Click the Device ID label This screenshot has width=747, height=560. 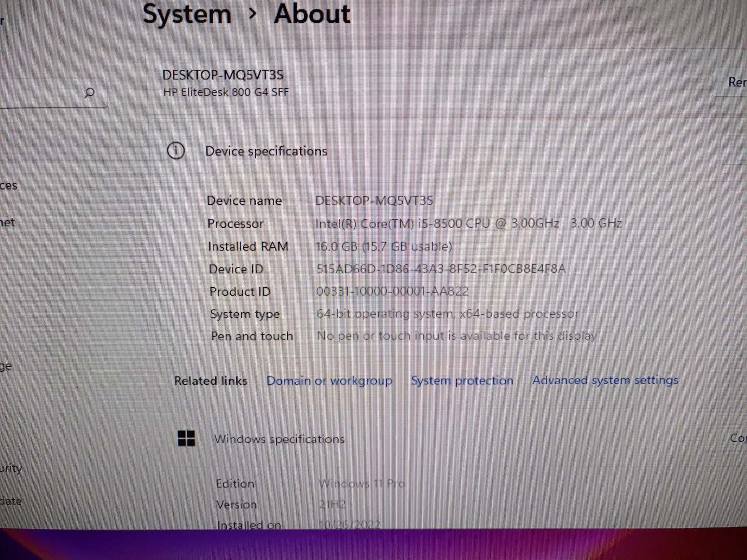click(x=236, y=269)
